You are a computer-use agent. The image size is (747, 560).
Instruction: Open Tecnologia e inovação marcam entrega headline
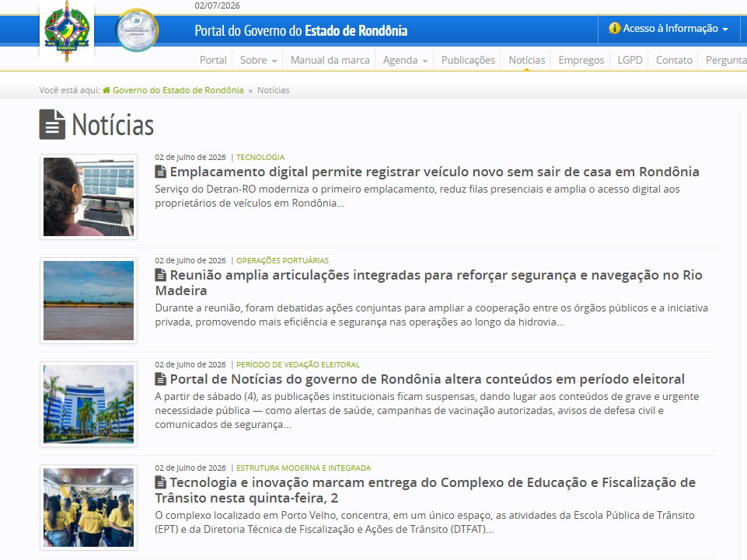(425, 490)
